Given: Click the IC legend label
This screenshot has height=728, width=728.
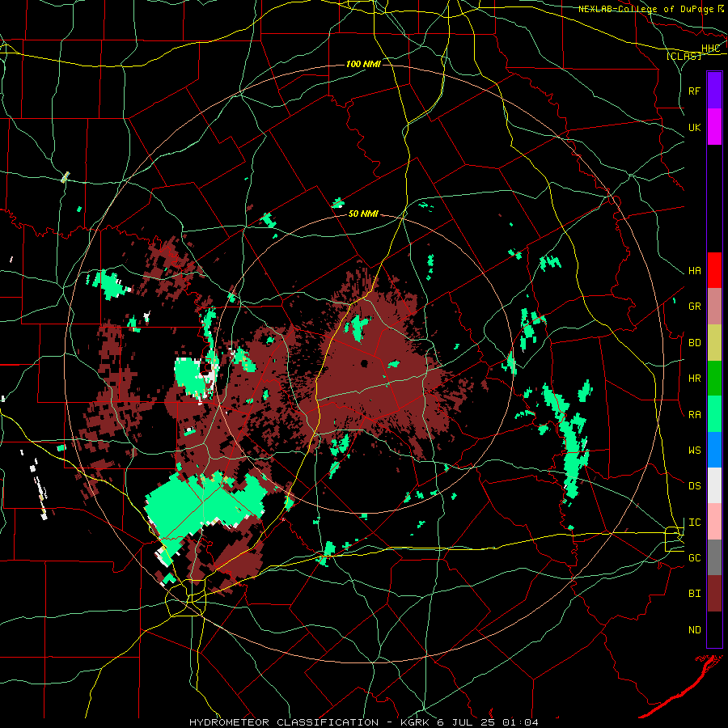Looking at the screenshot, I should click(x=694, y=523).
